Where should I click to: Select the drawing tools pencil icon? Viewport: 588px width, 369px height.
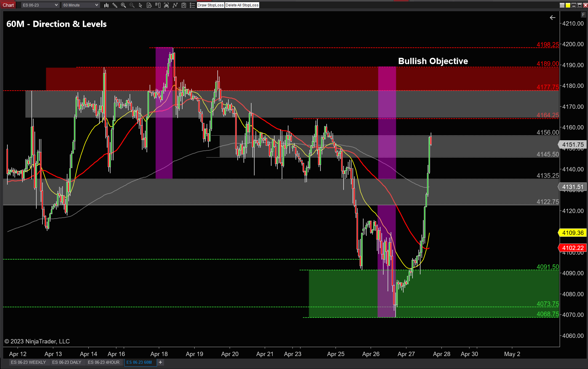click(x=115, y=5)
